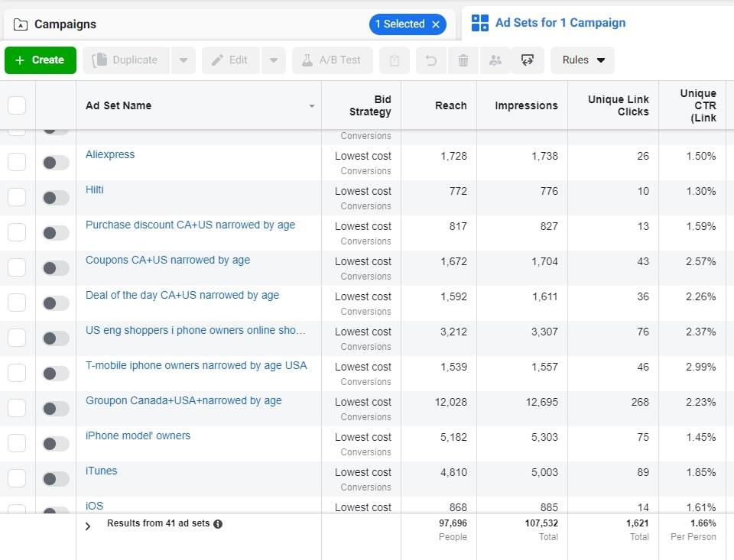734x560 pixels.
Task: Click Groupon reach value 12,028
Action: click(451, 402)
